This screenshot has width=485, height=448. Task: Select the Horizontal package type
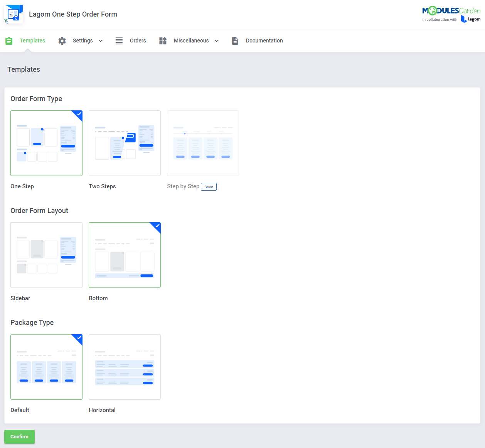pos(125,367)
